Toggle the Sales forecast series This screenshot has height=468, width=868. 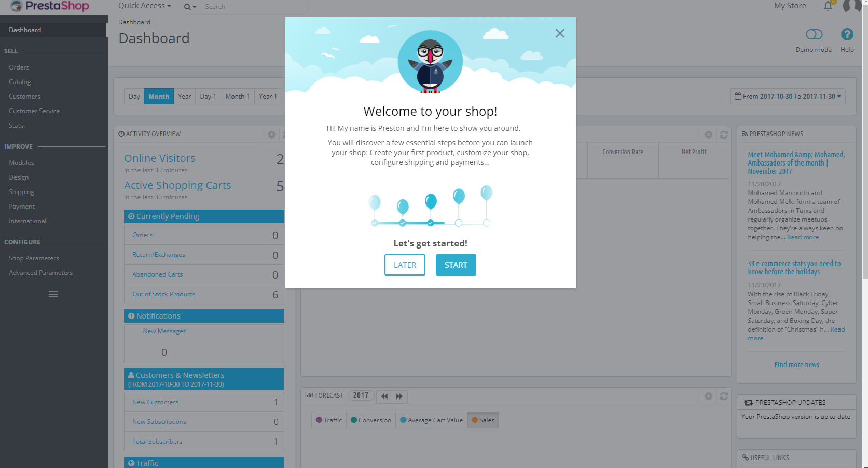483,420
